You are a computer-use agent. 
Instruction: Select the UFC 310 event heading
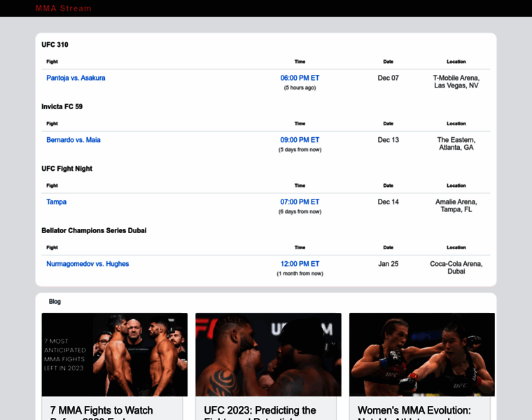click(55, 45)
